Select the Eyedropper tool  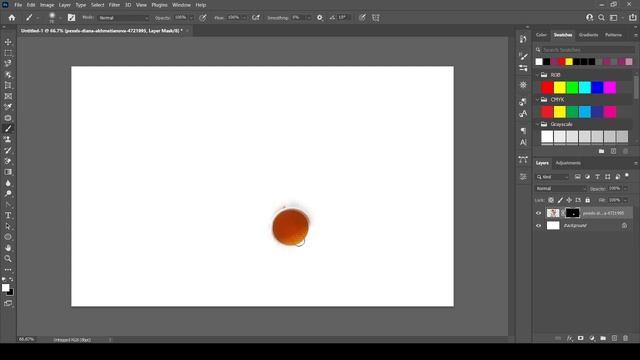8,107
